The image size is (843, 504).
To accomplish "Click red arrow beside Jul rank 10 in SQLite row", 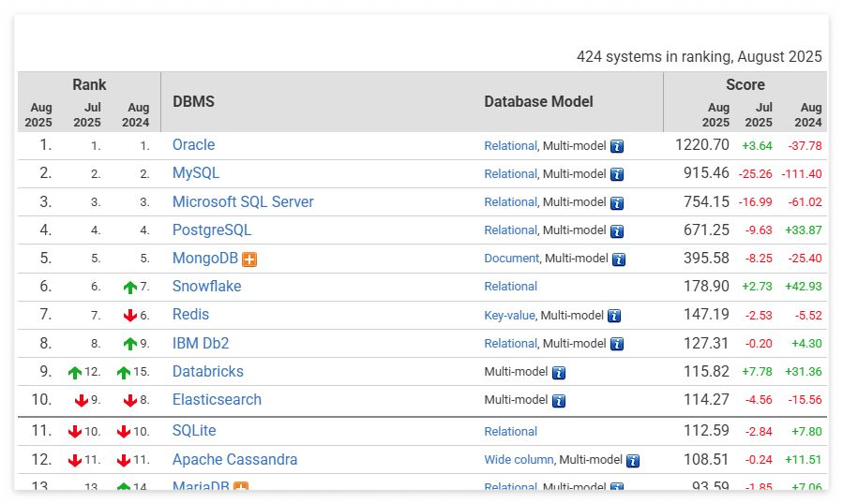I will pyautogui.click(x=75, y=432).
